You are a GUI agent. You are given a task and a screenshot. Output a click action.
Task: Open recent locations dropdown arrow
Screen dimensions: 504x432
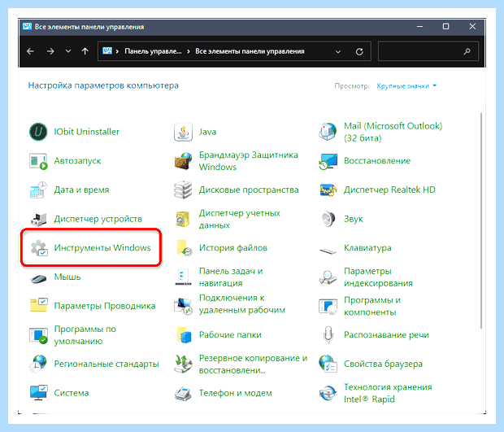tap(68, 51)
